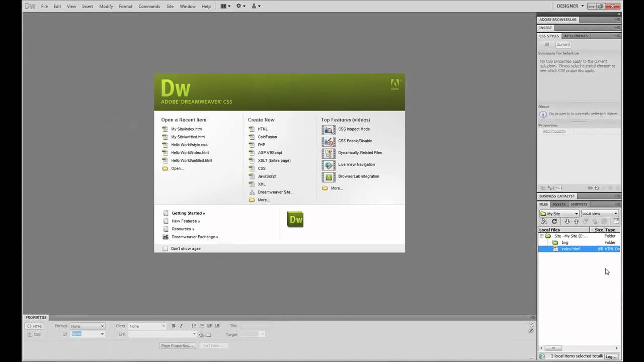The width and height of the screenshot is (644, 362).
Task: Click the Get files down arrow icon
Action: pos(567,221)
